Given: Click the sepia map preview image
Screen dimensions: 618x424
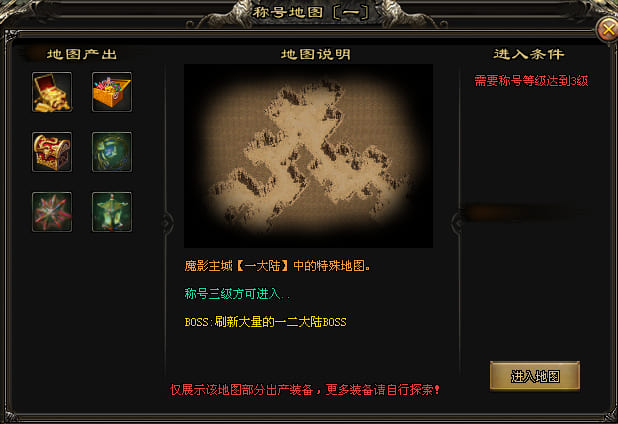Looking at the screenshot, I should click(x=308, y=156).
